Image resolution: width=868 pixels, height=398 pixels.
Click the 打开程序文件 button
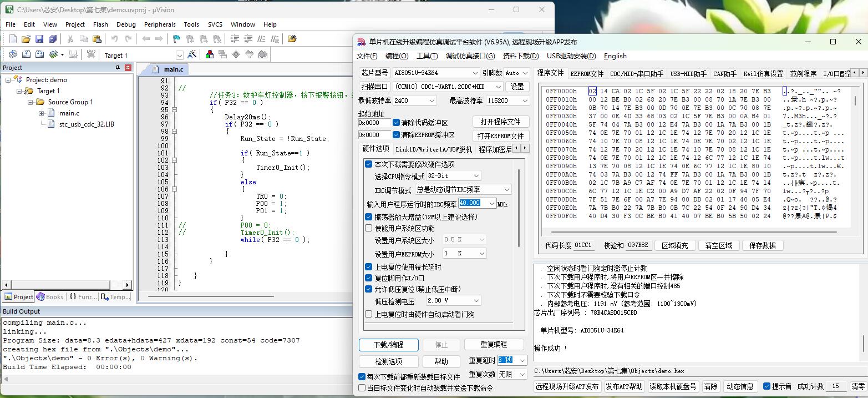click(500, 122)
